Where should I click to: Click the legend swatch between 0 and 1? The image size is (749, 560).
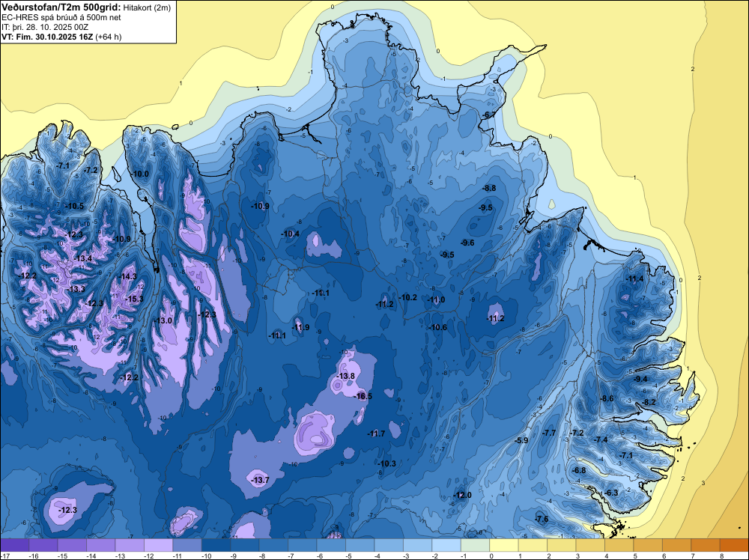[x=504, y=545]
